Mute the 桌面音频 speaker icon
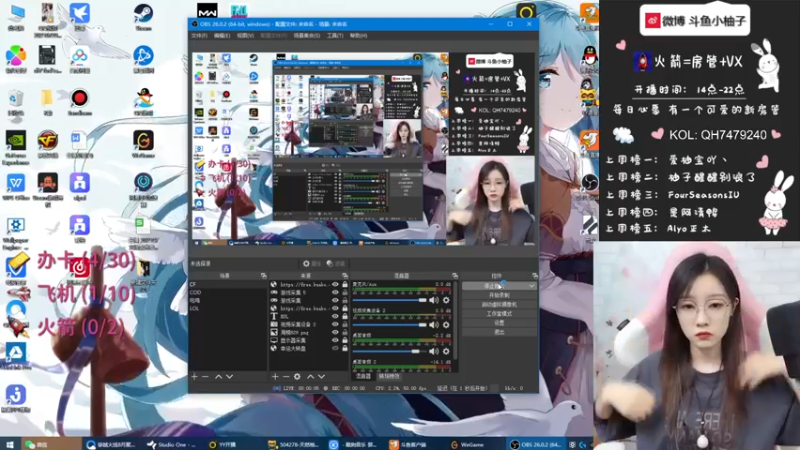This screenshot has height=450, width=800. (434, 351)
